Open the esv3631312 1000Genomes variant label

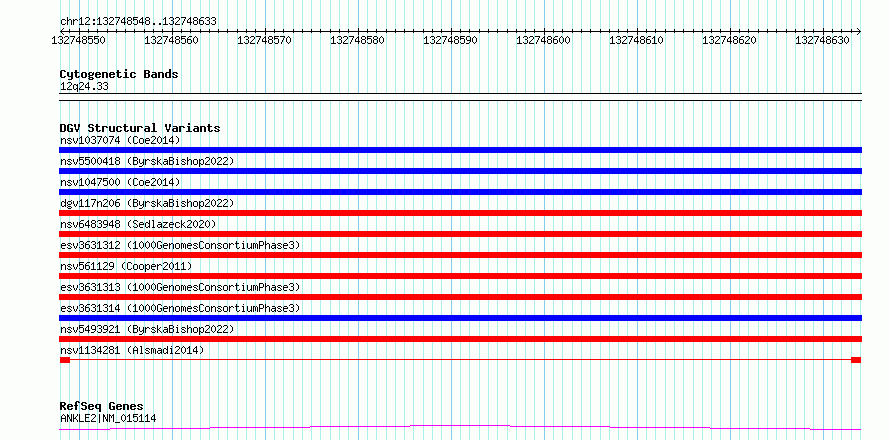(x=180, y=245)
